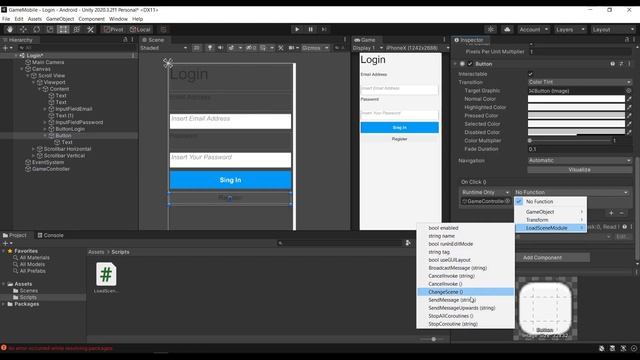Open the Gizmos dropdown
The image size is (640, 360).
pos(315,48)
